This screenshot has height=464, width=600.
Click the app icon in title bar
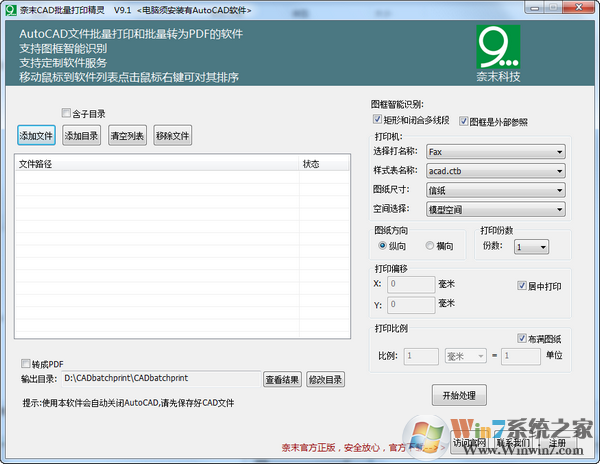9,9
